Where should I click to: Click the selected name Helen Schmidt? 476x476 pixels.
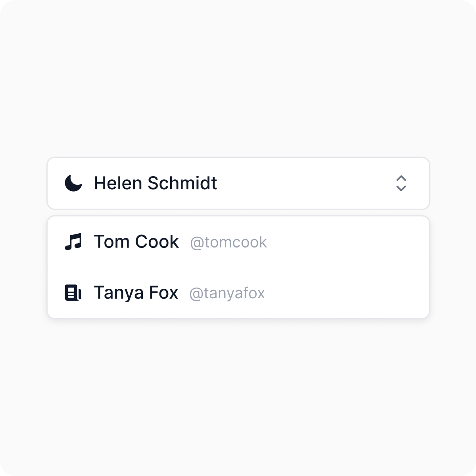(155, 183)
